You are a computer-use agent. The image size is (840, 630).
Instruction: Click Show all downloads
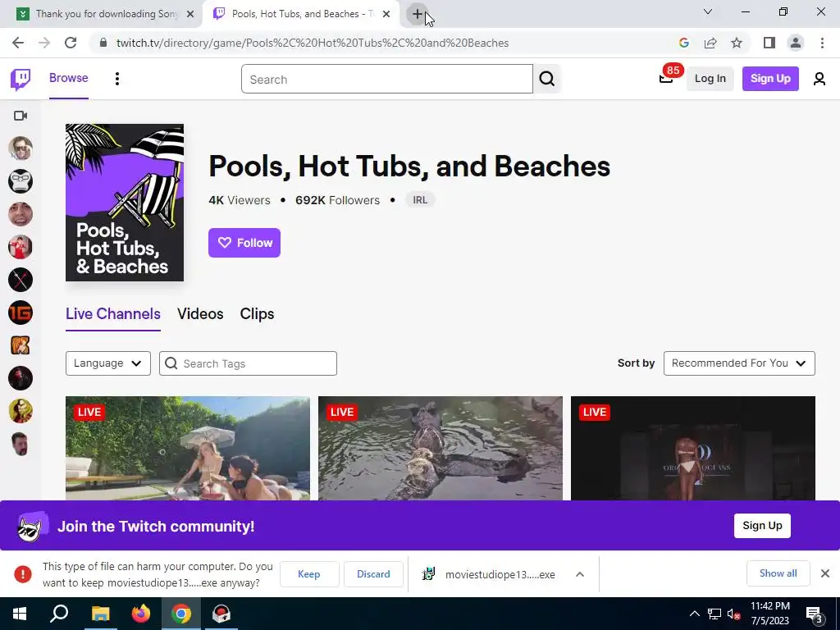(778, 573)
